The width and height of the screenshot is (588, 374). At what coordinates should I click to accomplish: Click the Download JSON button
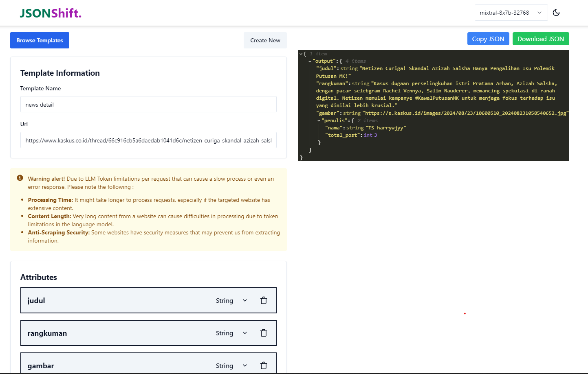(x=541, y=39)
